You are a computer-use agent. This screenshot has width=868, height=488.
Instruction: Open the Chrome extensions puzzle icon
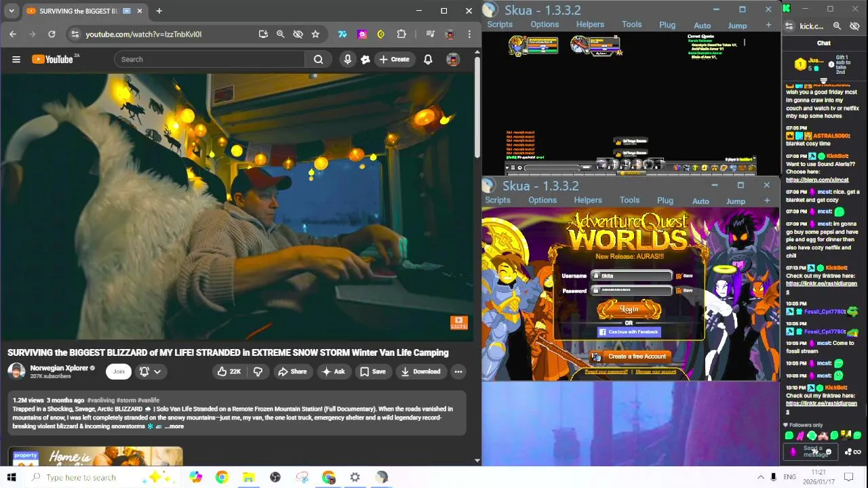[401, 34]
